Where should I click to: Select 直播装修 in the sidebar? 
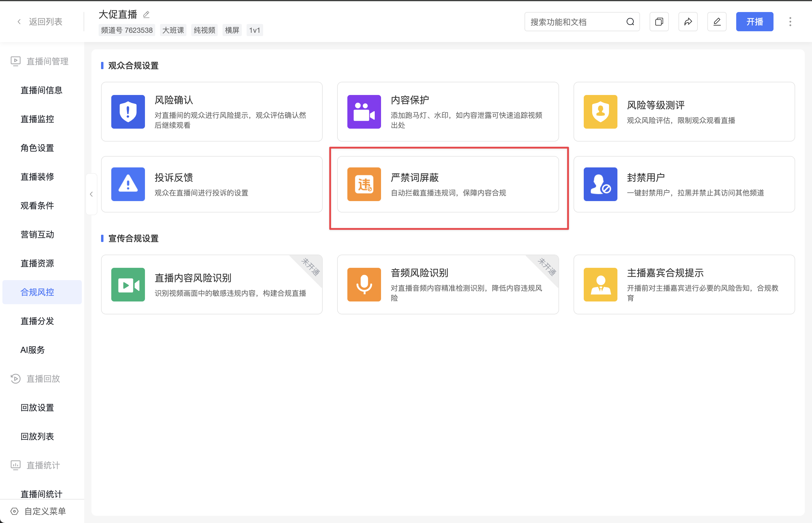pos(42,177)
